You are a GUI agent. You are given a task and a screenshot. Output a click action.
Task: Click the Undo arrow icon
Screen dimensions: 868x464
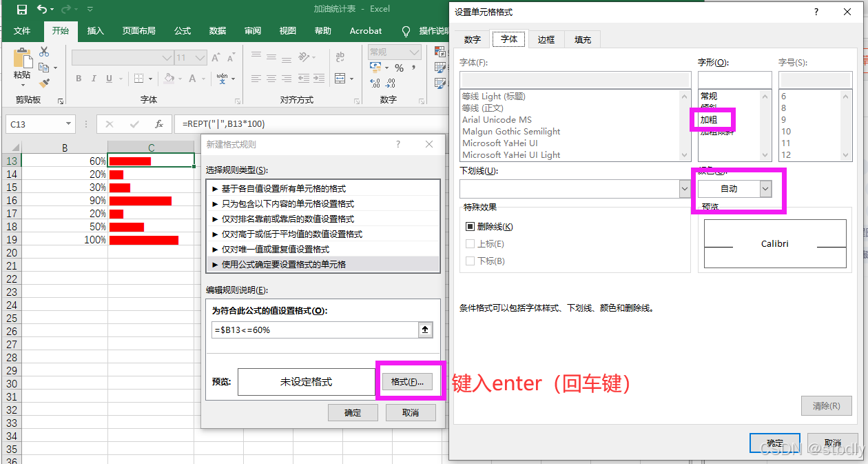[x=42, y=9]
